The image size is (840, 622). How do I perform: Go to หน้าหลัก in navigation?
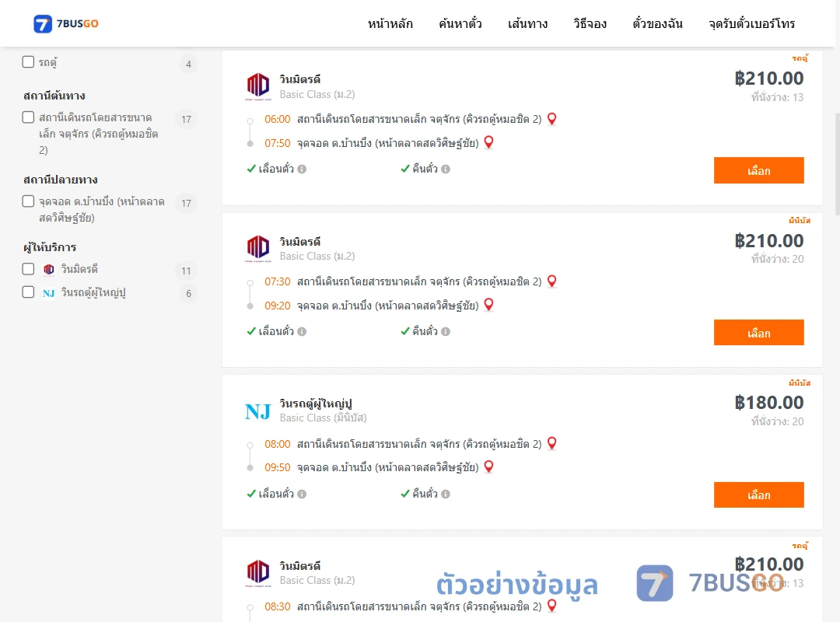point(390,23)
